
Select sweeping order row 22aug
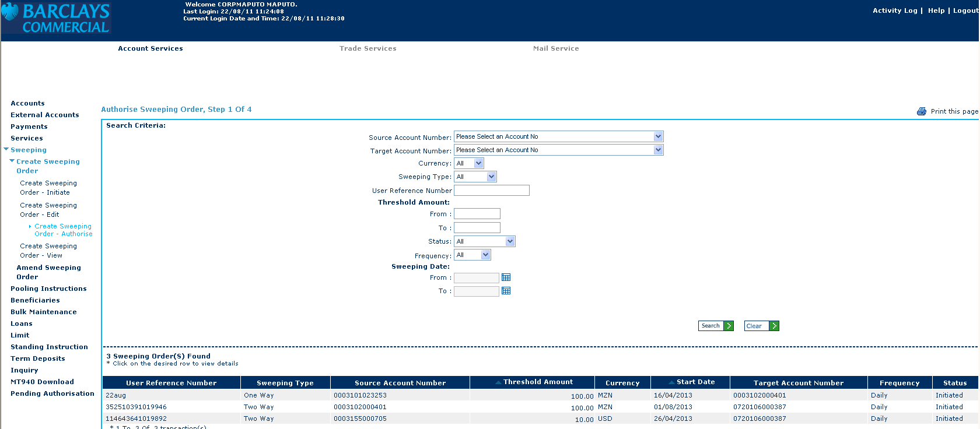tap(540, 395)
